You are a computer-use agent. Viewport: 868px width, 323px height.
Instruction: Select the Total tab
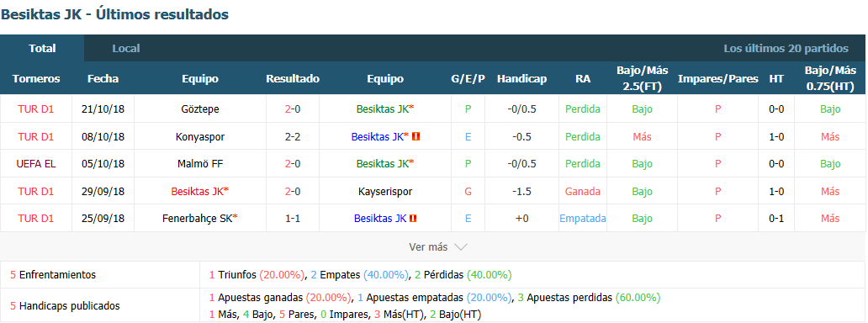pyautogui.click(x=42, y=48)
